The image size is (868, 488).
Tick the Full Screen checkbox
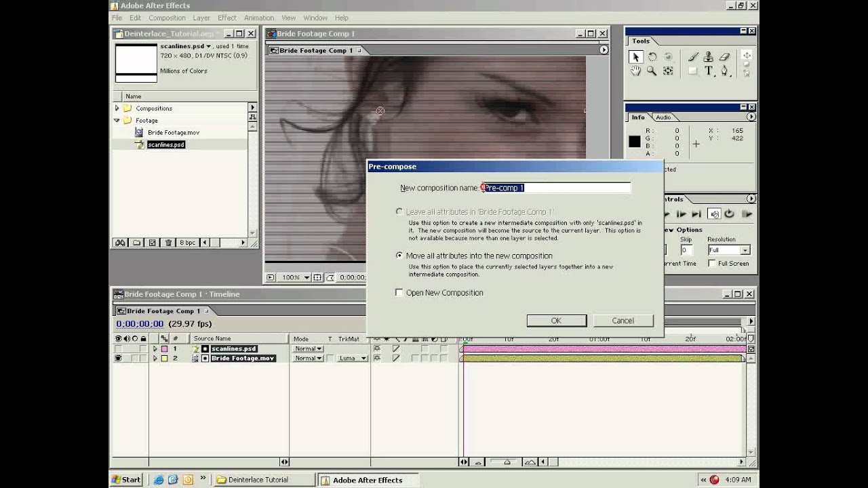[x=712, y=264]
